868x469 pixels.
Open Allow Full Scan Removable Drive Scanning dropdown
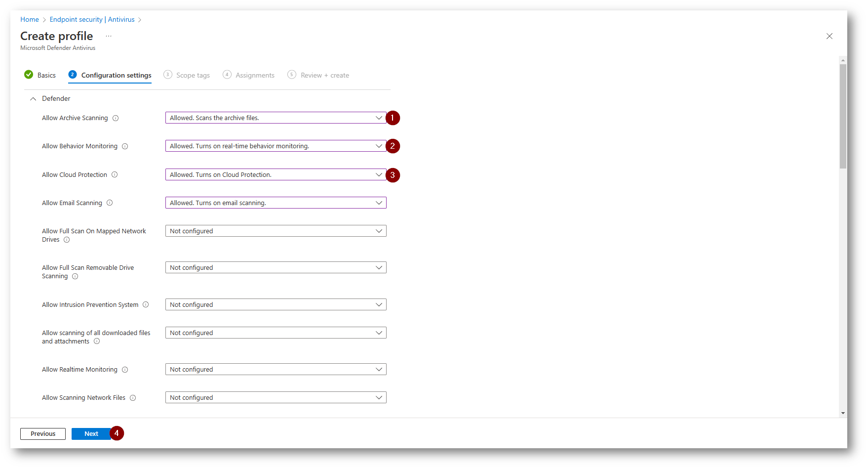click(276, 267)
